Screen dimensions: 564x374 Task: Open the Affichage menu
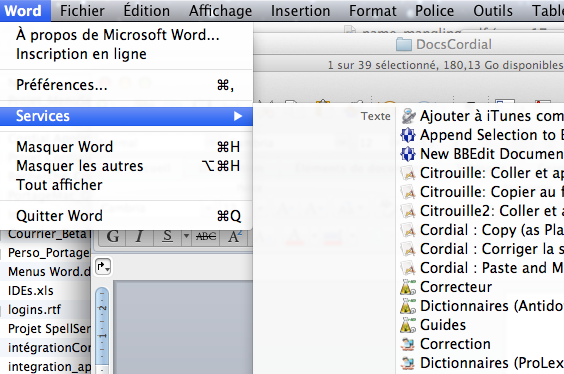pos(220,11)
